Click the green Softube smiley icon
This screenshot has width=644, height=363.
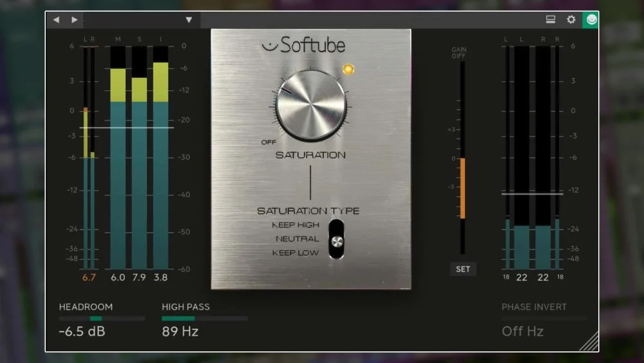click(591, 20)
